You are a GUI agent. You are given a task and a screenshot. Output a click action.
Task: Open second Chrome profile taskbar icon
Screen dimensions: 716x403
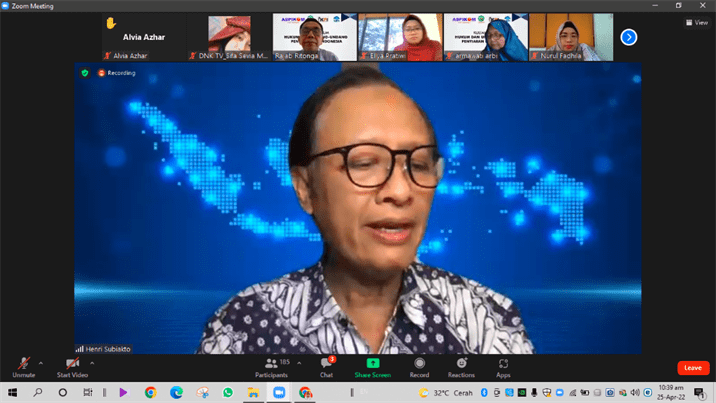pos(305,393)
